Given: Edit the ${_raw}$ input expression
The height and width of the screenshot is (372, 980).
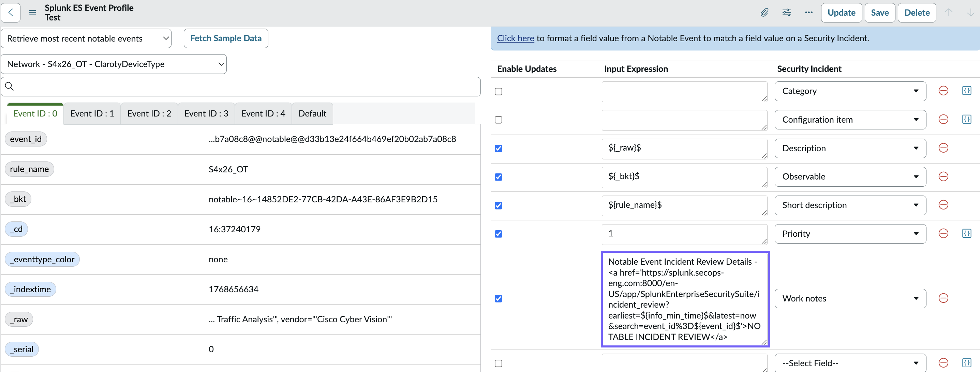Looking at the screenshot, I should (684, 149).
